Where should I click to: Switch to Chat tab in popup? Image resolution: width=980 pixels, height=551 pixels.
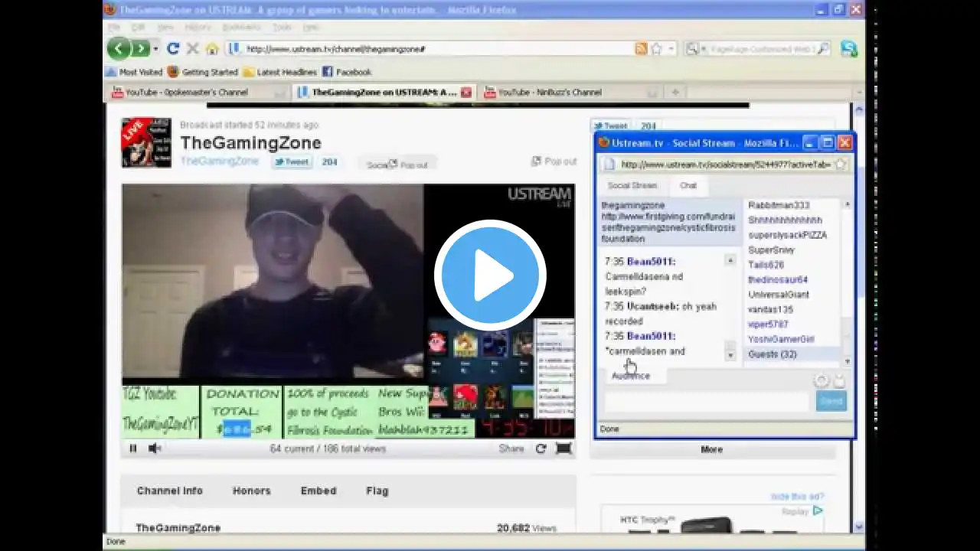[688, 185]
